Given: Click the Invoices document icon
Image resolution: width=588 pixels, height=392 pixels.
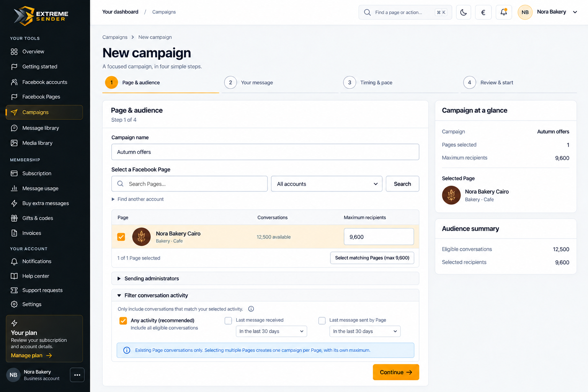Looking at the screenshot, I should [x=14, y=233].
